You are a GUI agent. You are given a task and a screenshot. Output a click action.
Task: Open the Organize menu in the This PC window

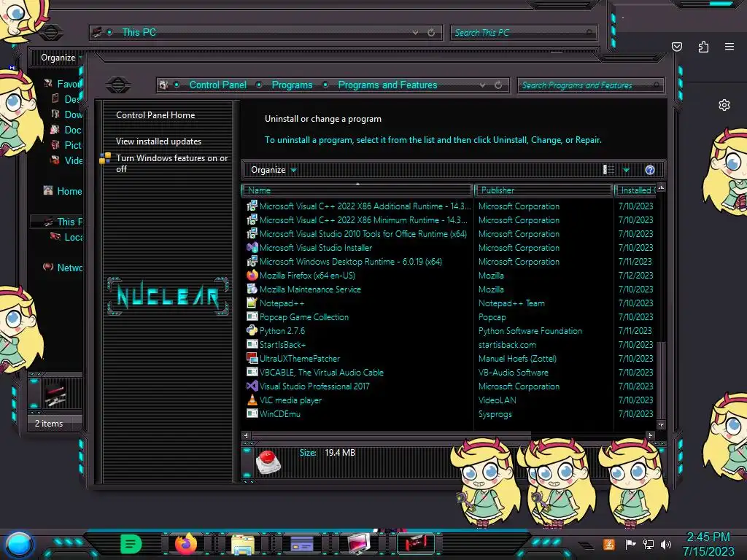[x=61, y=58]
